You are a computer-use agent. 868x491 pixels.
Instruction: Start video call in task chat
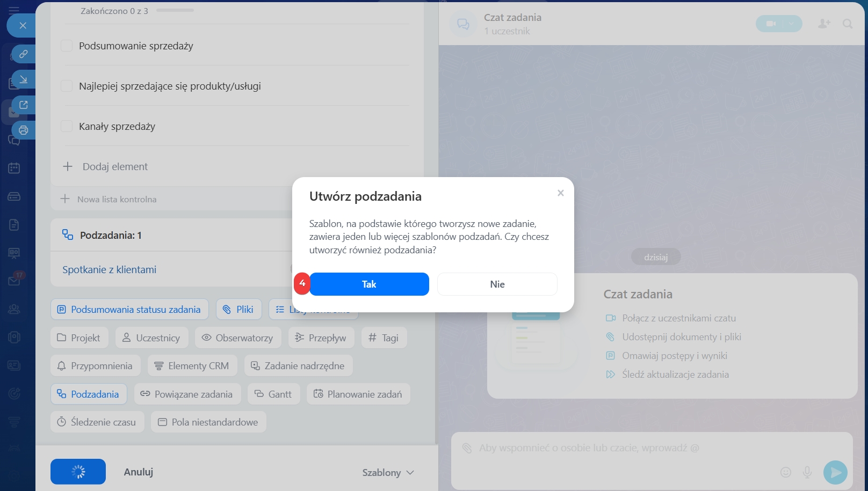coord(771,24)
